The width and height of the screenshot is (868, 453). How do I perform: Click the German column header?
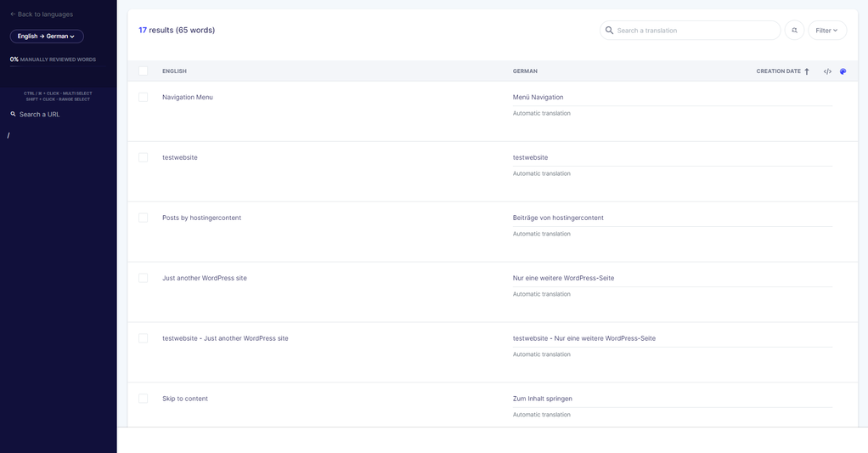pyautogui.click(x=525, y=71)
